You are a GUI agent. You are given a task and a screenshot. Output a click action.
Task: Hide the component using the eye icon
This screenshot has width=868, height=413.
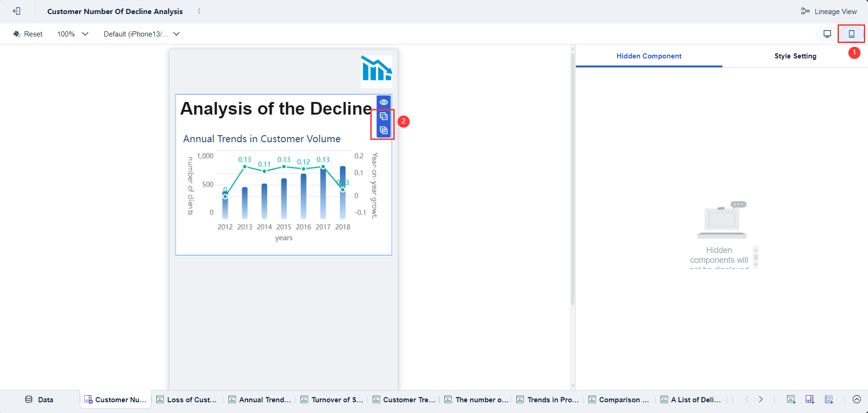click(x=383, y=102)
